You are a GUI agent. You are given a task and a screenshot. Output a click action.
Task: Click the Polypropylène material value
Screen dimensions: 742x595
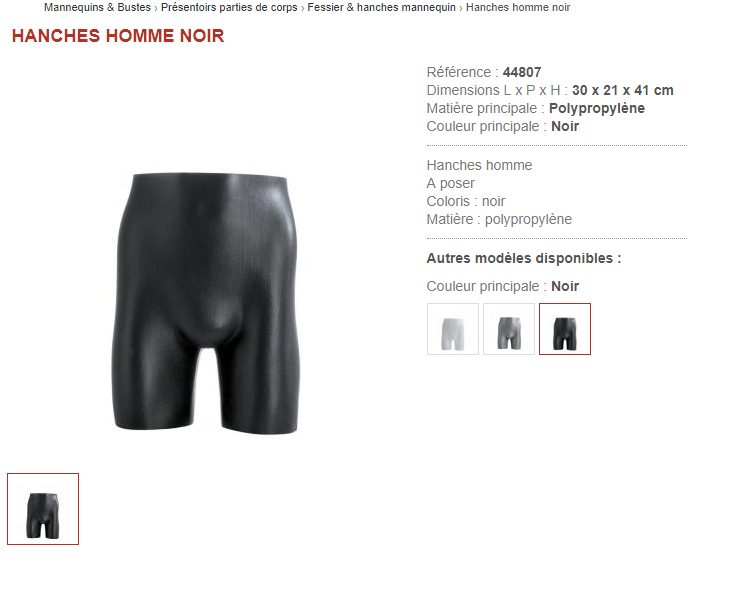point(597,108)
